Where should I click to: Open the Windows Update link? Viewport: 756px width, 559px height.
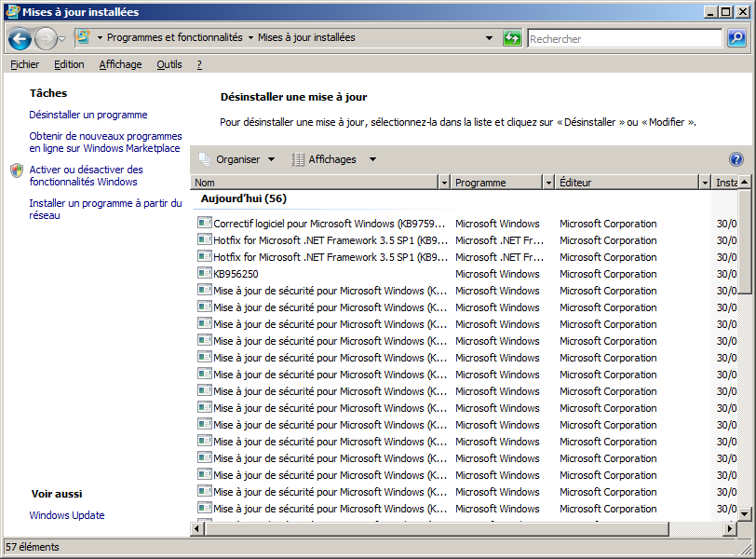pyautogui.click(x=67, y=515)
